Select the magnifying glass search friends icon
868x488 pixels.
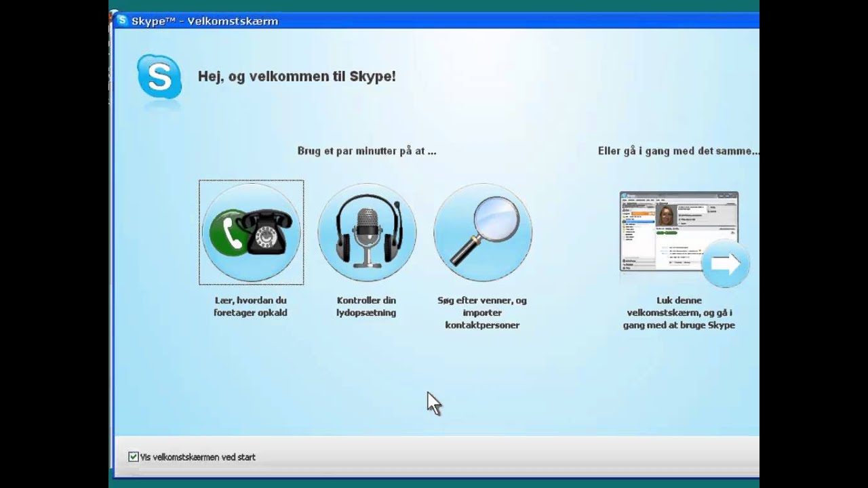tap(483, 232)
